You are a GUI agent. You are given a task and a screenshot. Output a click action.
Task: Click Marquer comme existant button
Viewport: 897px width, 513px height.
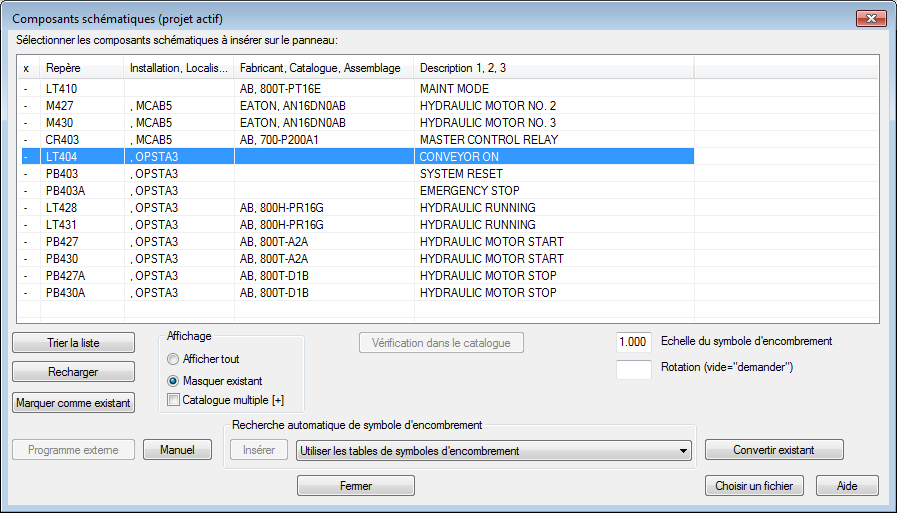click(73, 403)
